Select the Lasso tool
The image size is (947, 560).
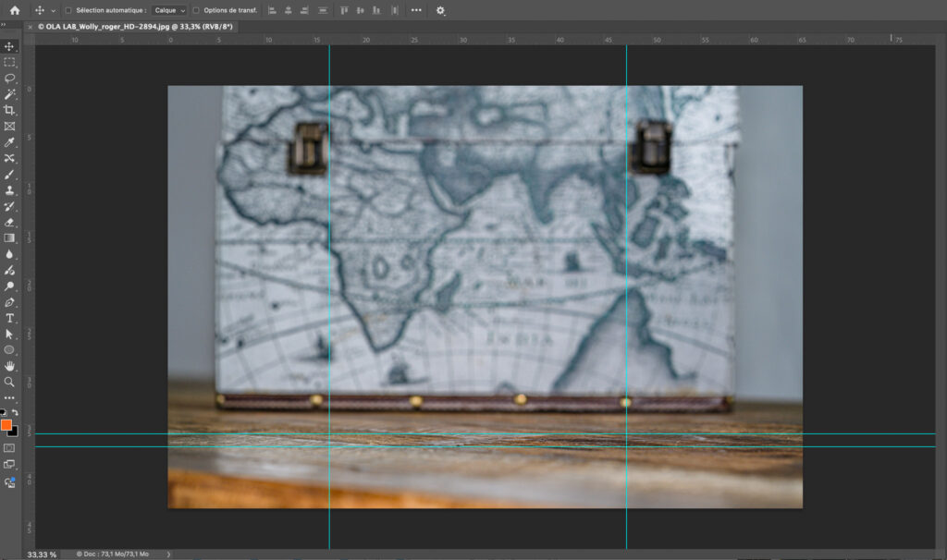tap(9, 79)
